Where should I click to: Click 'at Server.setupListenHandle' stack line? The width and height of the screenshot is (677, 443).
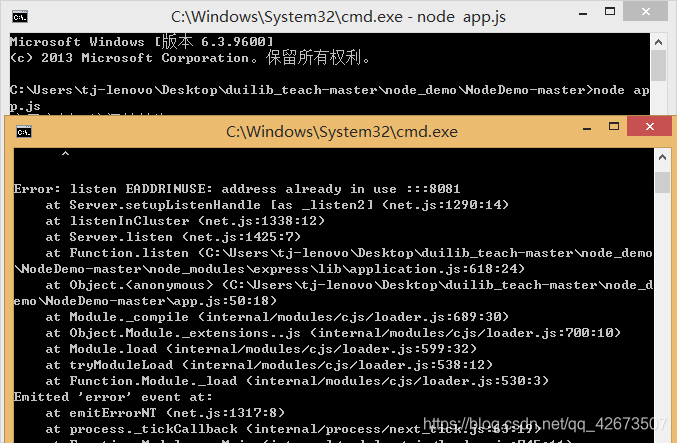coord(277,205)
